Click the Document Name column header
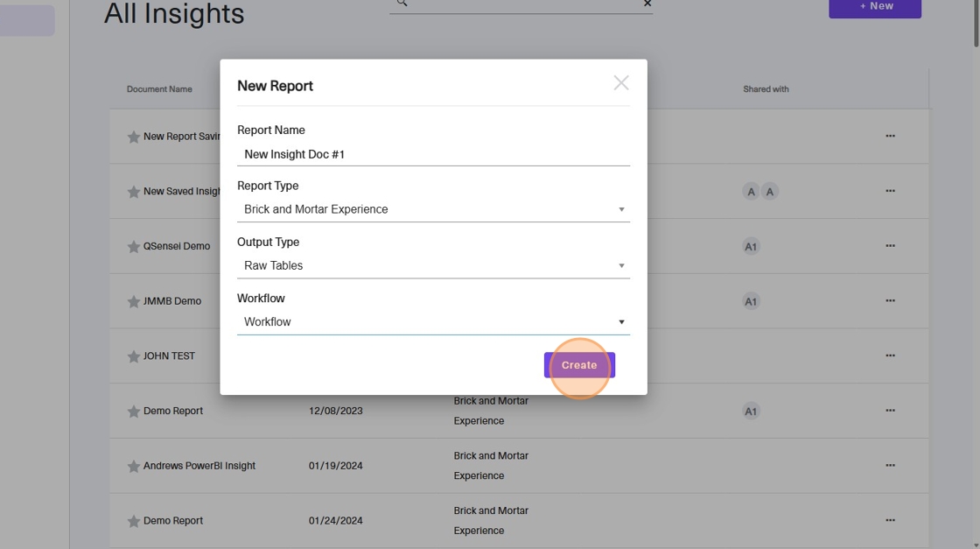Image resolution: width=980 pixels, height=549 pixels. coord(159,89)
